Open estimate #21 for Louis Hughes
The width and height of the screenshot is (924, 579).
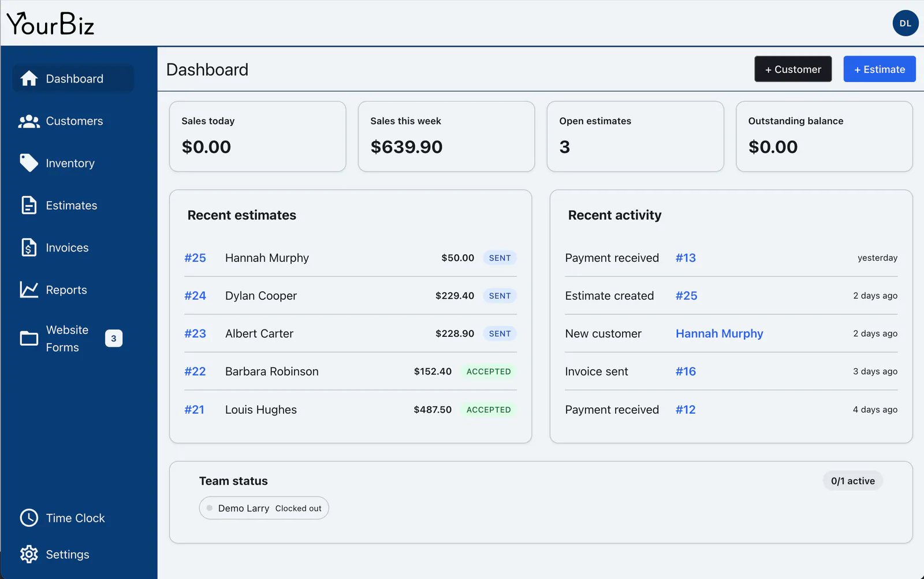tap(194, 410)
